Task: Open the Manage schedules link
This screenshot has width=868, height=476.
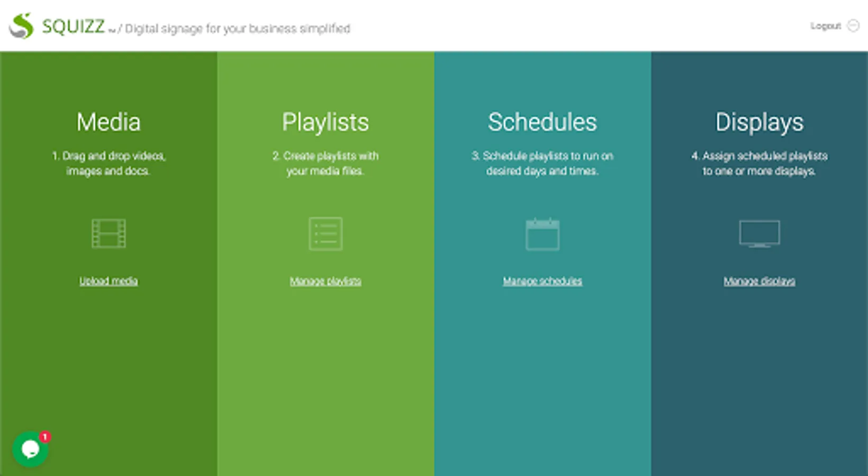Action: point(542,281)
